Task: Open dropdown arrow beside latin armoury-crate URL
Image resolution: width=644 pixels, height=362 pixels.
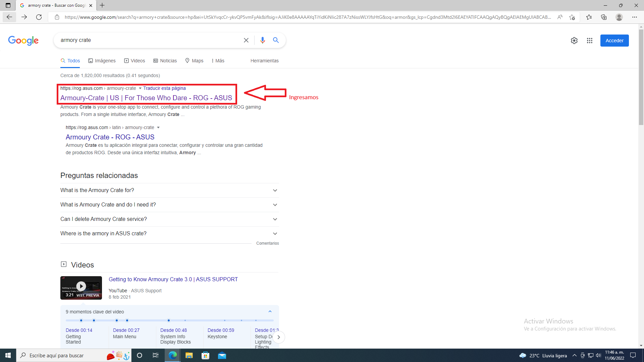Action: (158, 128)
